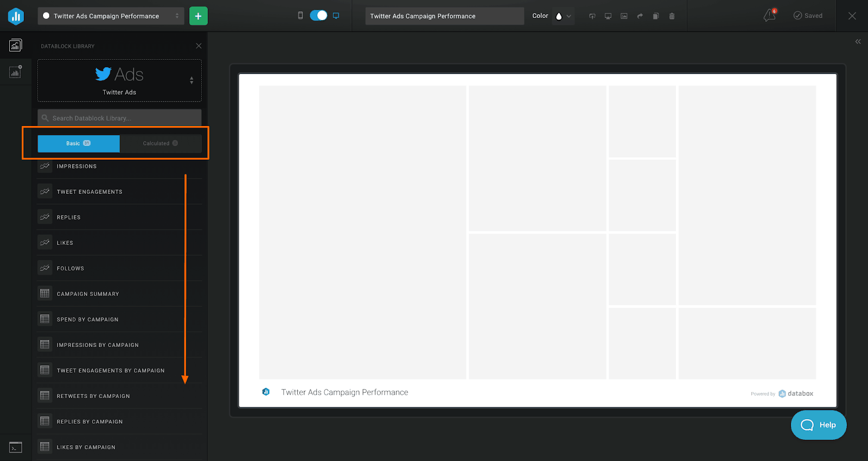Select TWEET ENGAGEMENTS BY CAMPAIGN datablock
868x461 pixels.
(119, 370)
